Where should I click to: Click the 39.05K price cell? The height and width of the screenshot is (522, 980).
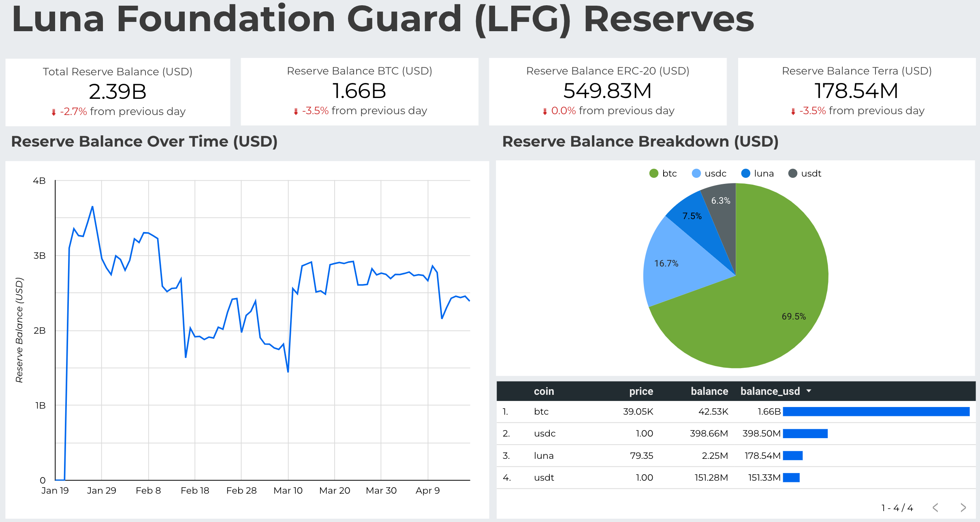point(638,411)
